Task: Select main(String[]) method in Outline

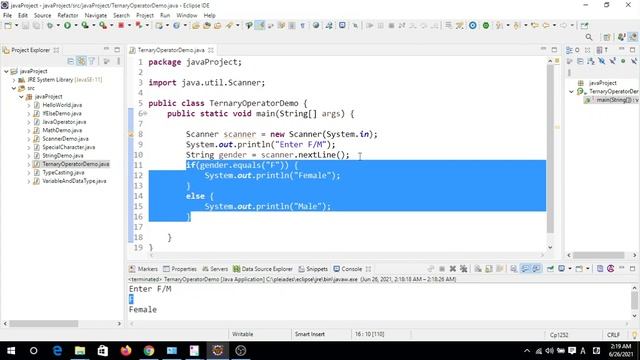Action: pos(611,100)
